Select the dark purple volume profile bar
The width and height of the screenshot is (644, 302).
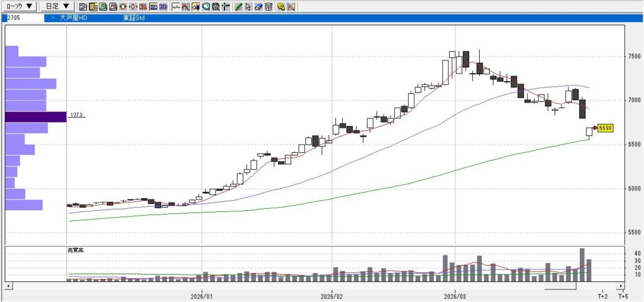pyautogui.click(x=35, y=116)
